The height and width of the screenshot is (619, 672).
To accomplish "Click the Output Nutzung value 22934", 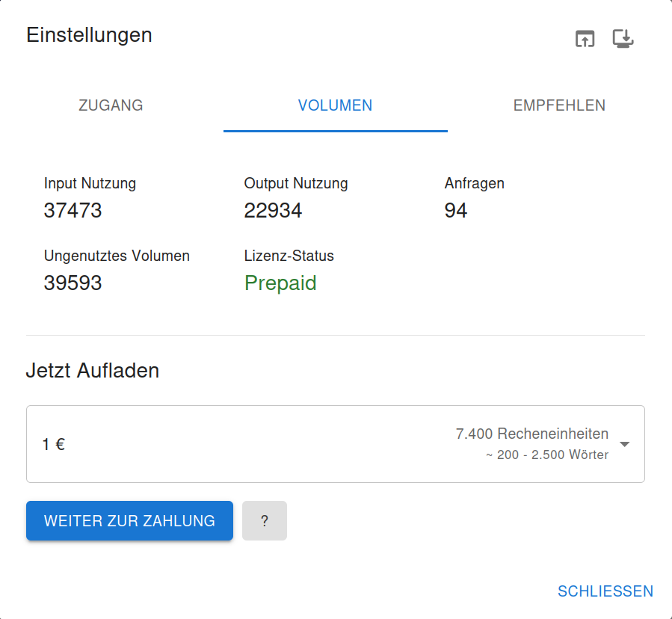I will coord(273,210).
